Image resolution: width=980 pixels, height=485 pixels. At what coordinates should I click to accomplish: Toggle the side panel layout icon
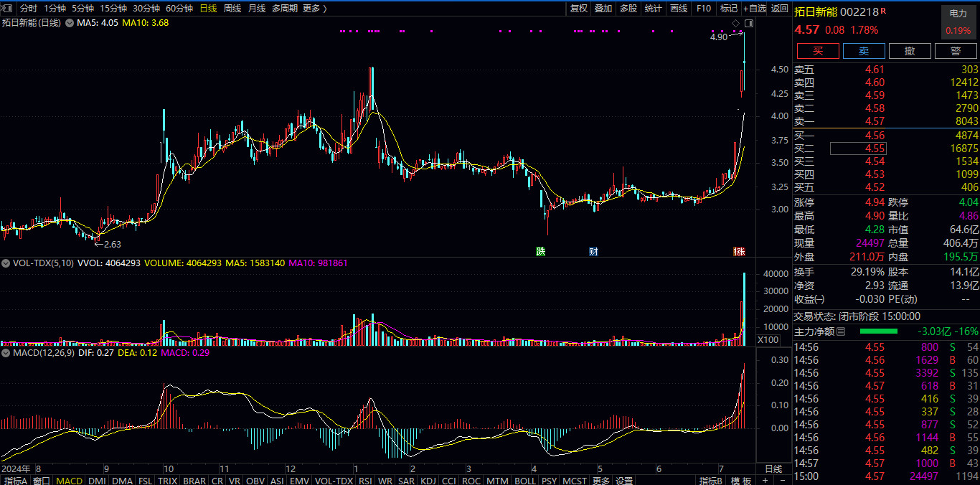[748, 24]
